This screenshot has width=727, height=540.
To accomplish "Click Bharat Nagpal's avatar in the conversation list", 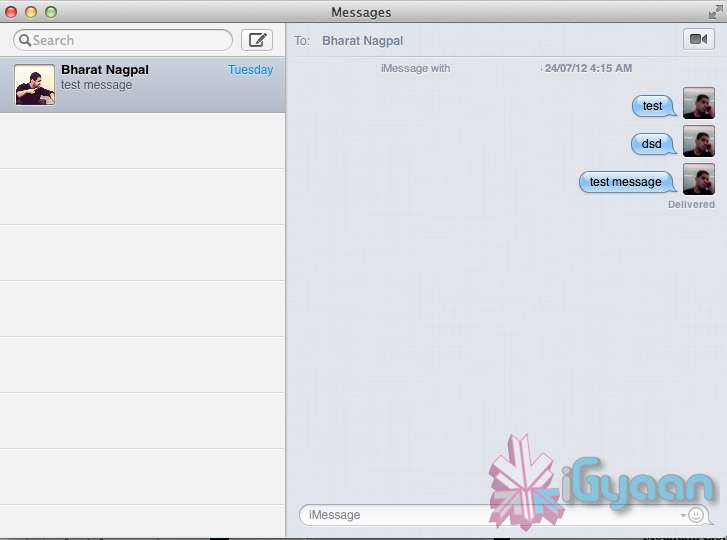I will coord(35,85).
